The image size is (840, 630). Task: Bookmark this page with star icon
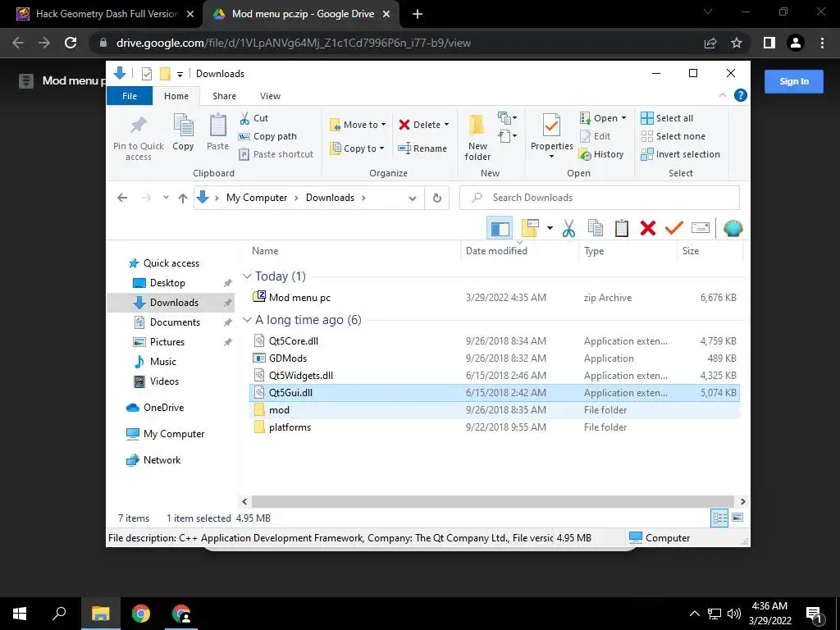[x=737, y=43]
